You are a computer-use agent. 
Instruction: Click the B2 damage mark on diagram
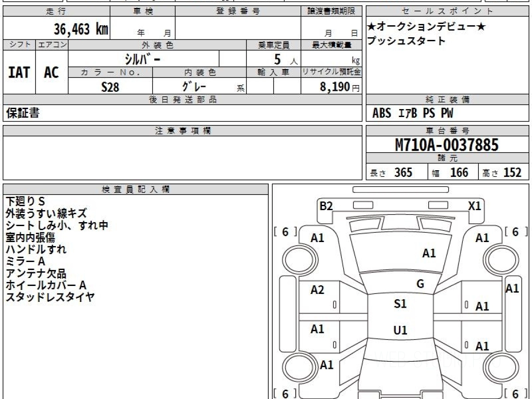click(326, 206)
